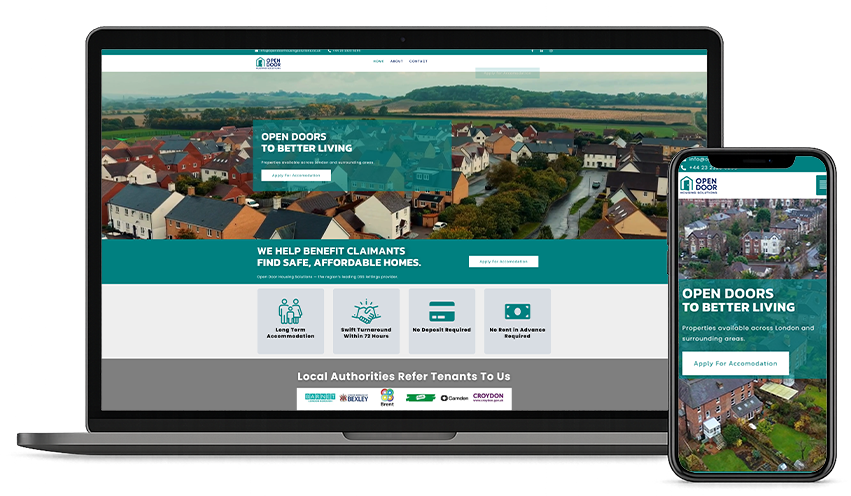Click the Swift Turnaround handshake icon
The image size is (851, 496).
pos(366,311)
